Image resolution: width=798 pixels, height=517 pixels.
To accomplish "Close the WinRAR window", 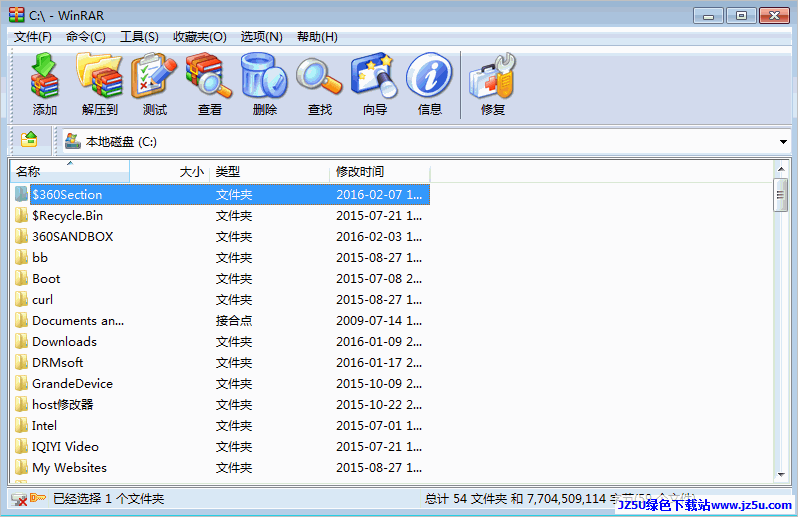I will (774, 16).
